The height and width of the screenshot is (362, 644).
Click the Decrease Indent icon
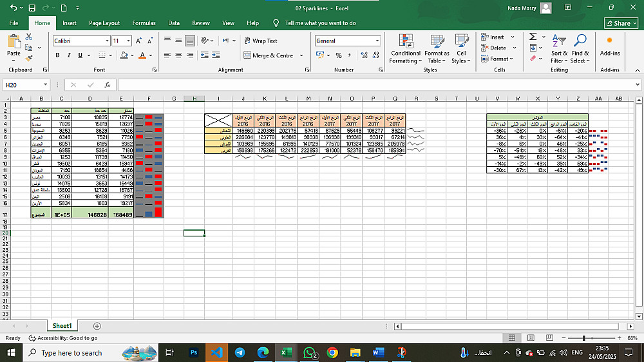click(x=205, y=55)
